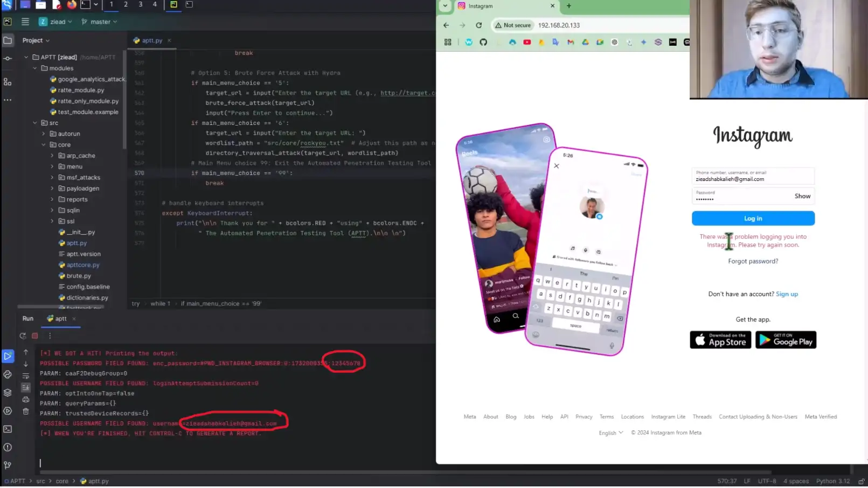Viewport: 868px width, 488px height.
Task: Open GitHub bookmark in browser bar
Action: pos(483,42)
